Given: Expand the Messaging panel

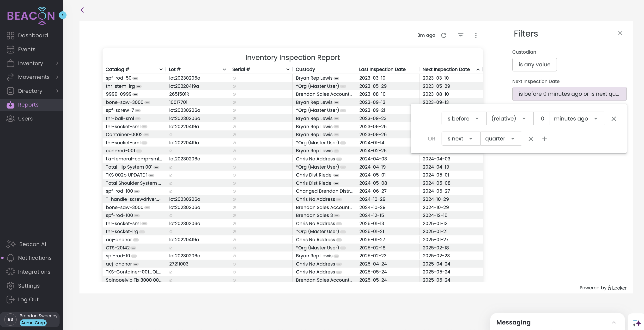Looking at the screenshot, I should tap(614, 322).
